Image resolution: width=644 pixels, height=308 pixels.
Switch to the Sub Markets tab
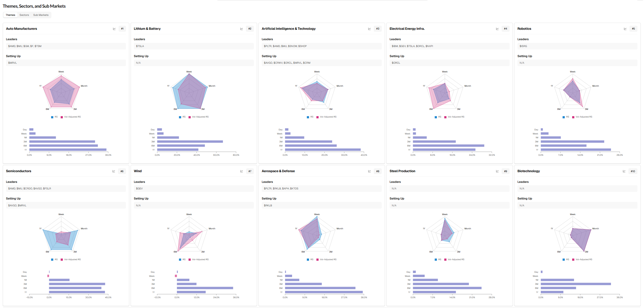coord(41,15)
